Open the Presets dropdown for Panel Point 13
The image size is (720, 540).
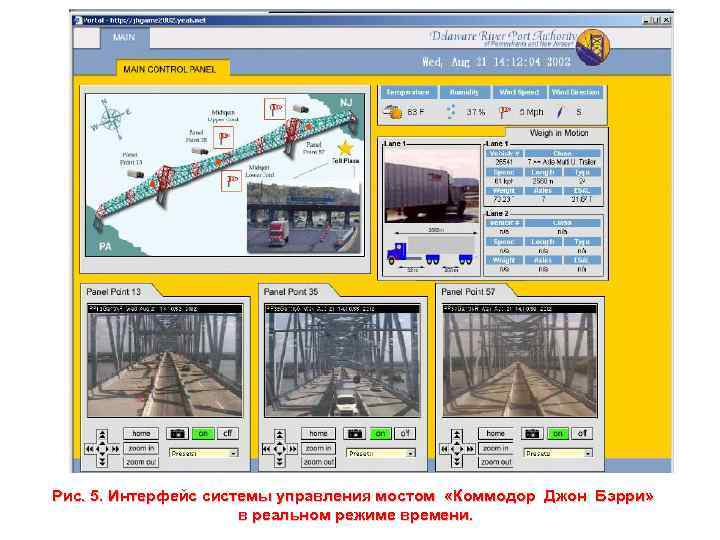203,453
